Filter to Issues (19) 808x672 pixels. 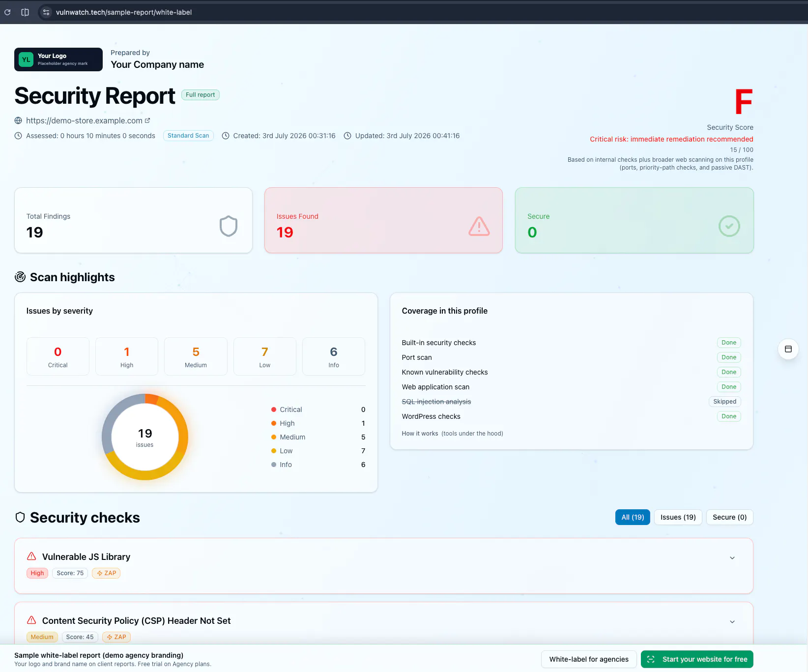(x=678, y=517)
